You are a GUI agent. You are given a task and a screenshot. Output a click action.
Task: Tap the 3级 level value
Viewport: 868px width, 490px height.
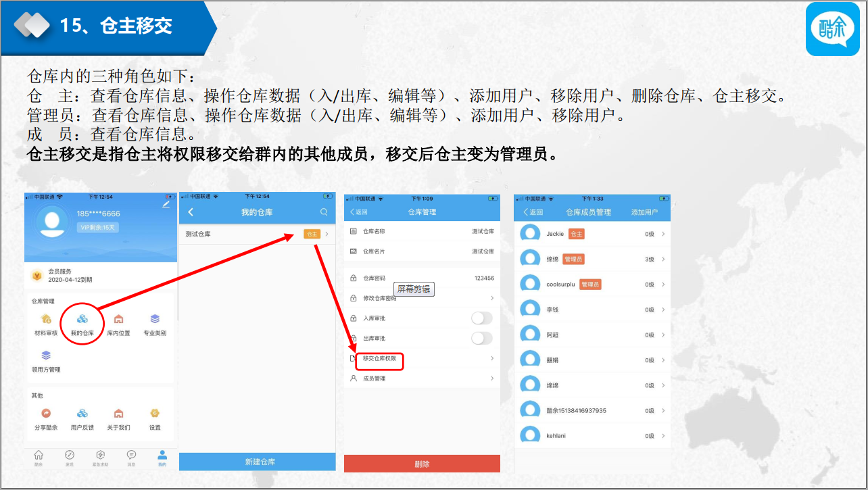pyautogui.click(x=650, y=260)
